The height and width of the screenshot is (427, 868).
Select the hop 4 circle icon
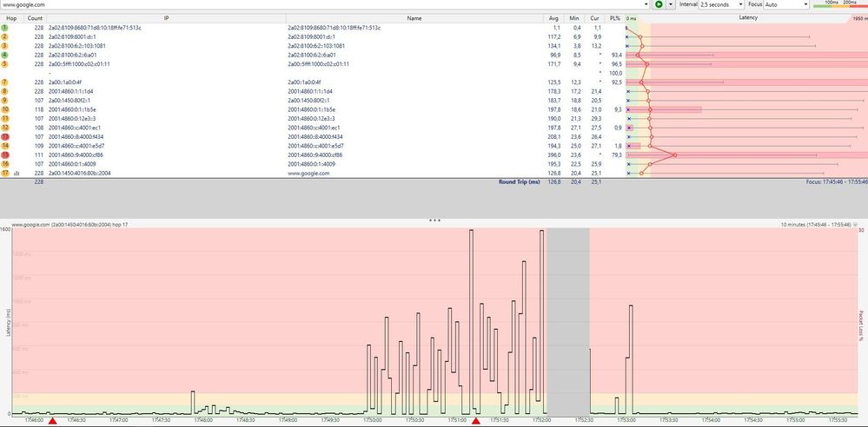click(5, 55)
